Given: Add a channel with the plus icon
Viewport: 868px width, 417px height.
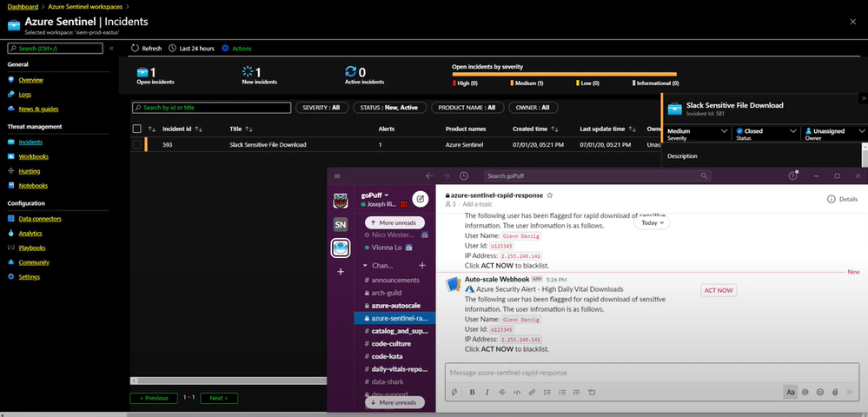Looking at the screenshot, I should click(x=421, y=265).
